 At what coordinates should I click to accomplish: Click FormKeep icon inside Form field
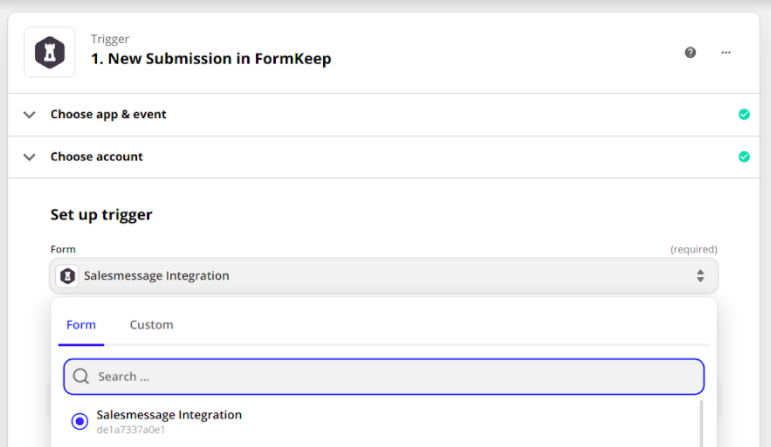coord(68,276)
